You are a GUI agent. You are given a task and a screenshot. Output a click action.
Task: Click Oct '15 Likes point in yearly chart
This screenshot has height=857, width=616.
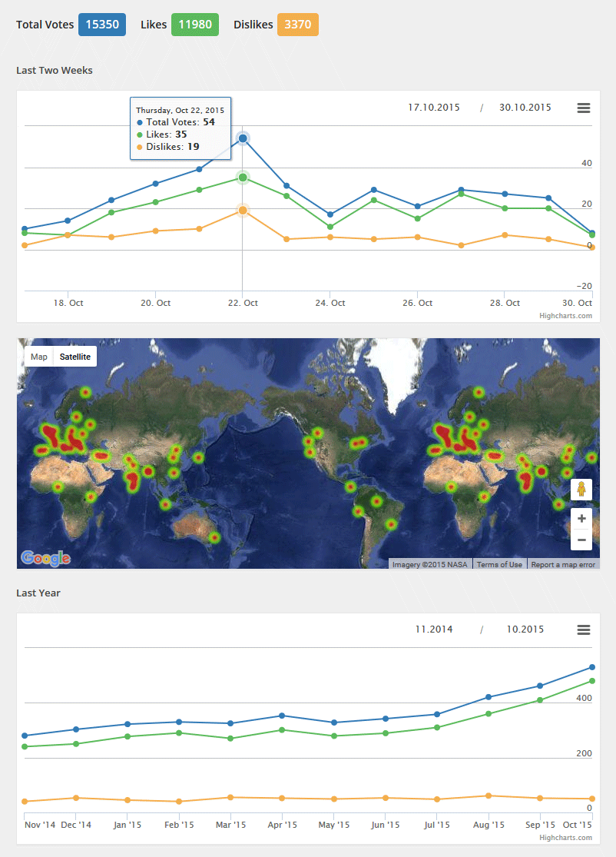[x=592, y=681]
